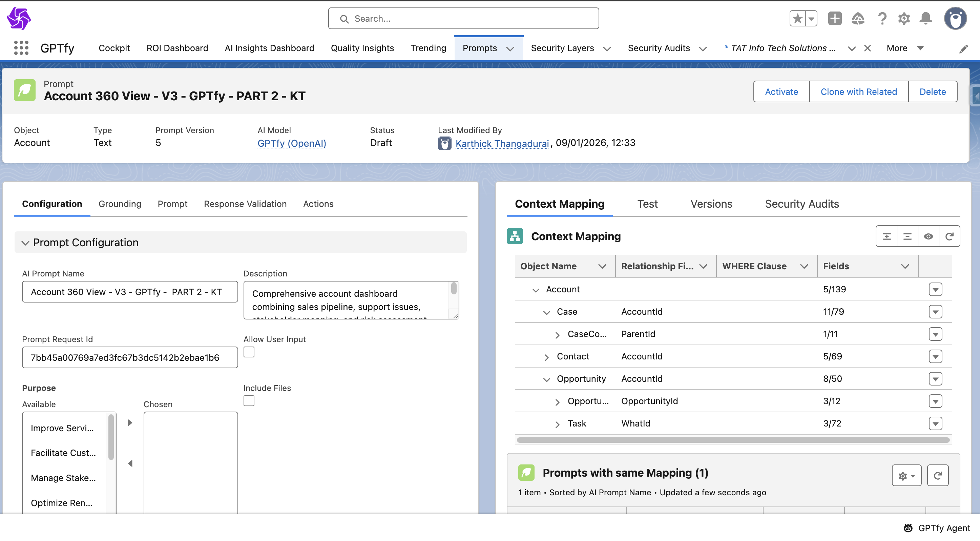Click the AI Prompt Name input field

[x=130, y=292]
